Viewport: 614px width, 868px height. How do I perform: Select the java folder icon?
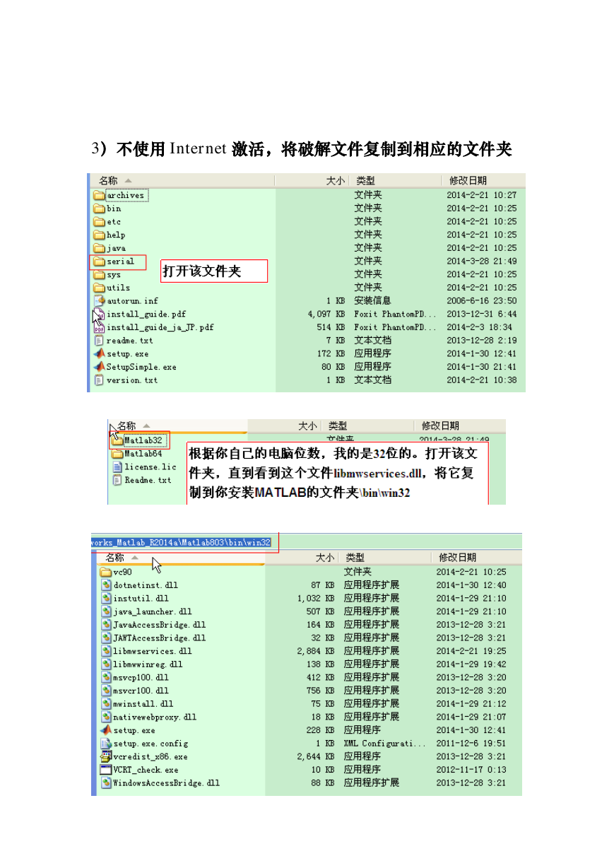99,248
